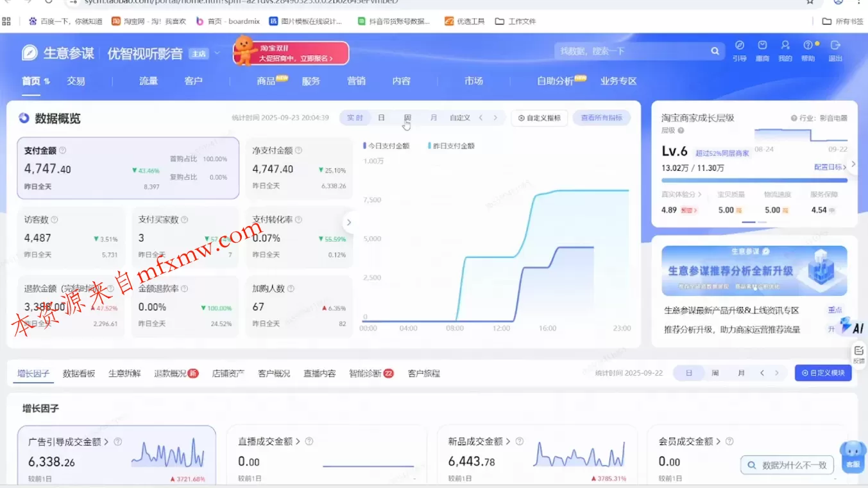The height and width of the screenshot is (488, 868).
Task: Open the 我的 account icon
Action: (x=785, y=46)
